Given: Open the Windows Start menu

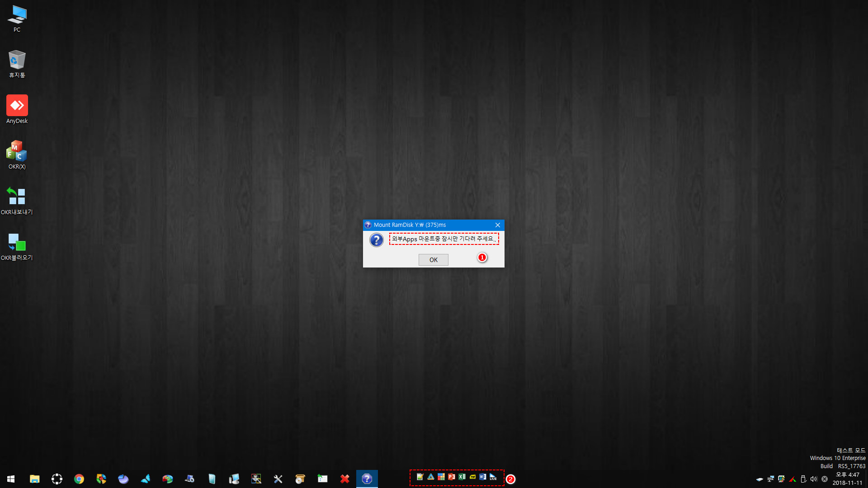Looking at the screenshot, I should point(11,479).
